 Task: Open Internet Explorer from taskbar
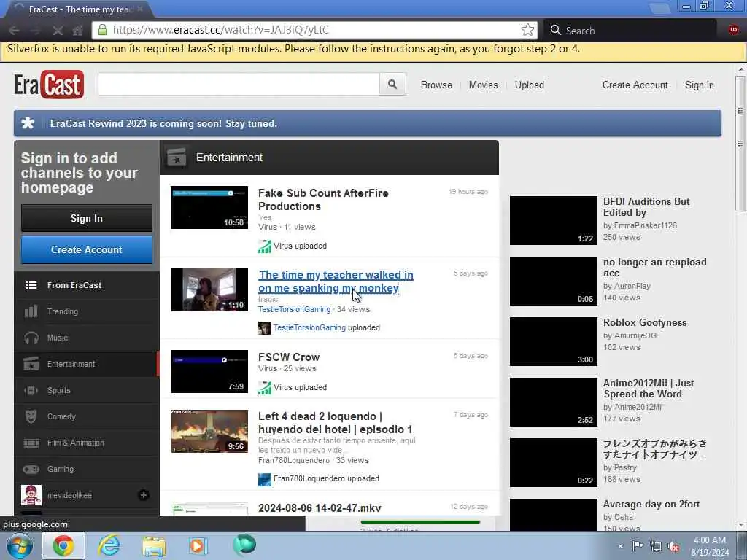109,545
